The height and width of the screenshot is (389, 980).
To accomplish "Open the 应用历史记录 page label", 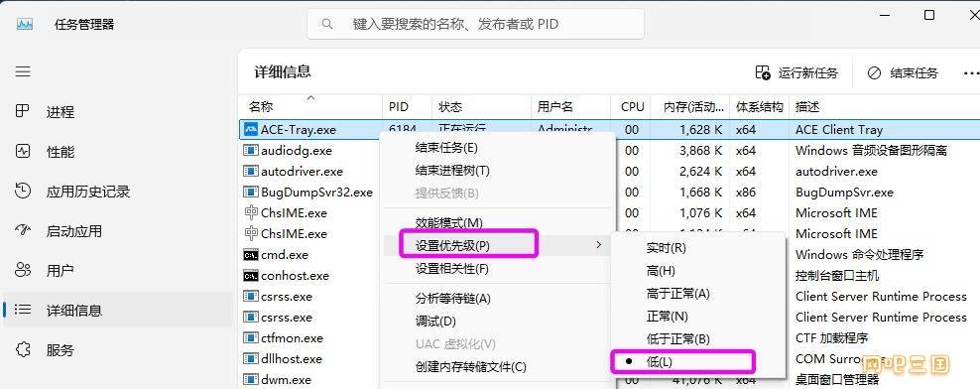I will pyautogui.click(x=88, y=192).
